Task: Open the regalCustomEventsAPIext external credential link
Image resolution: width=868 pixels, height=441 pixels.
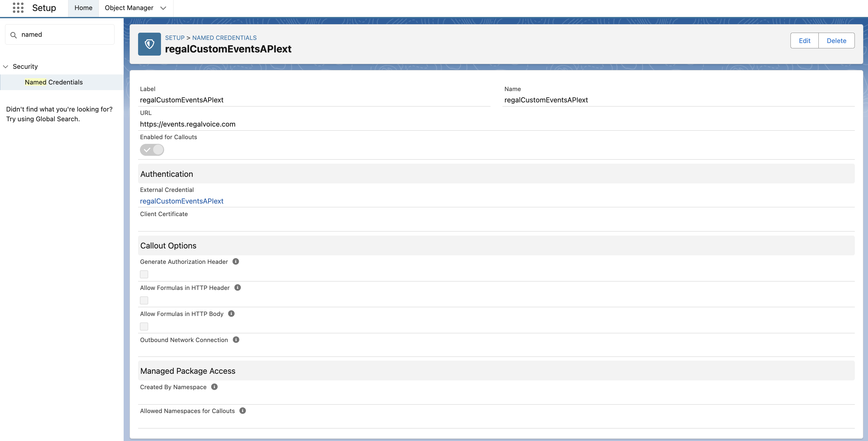Action: (182, 201)
